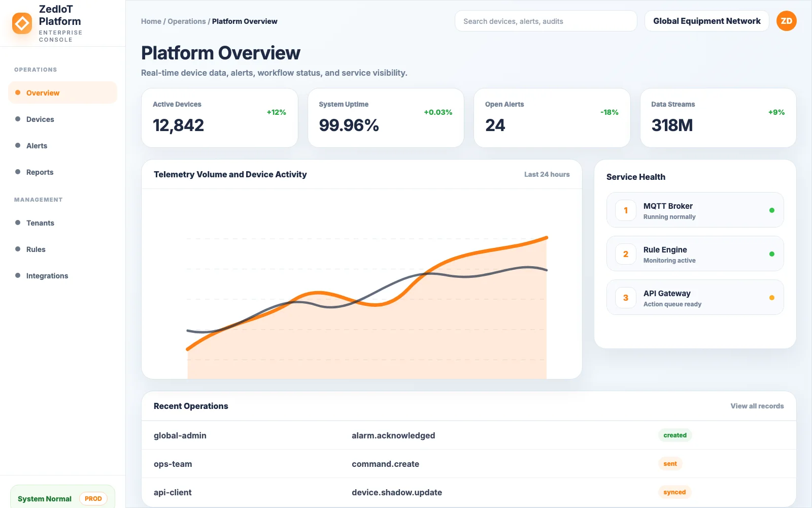Click the +0.03% uptime change value
The height and width of the screenshot is (508, 812).
coord(438,112)
